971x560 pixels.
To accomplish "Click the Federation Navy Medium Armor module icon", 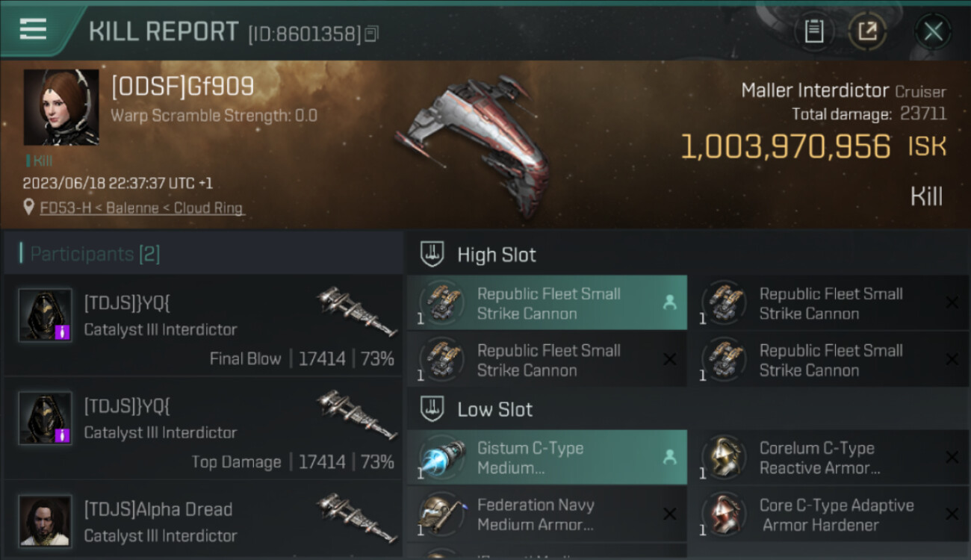I will pos(442,514).
